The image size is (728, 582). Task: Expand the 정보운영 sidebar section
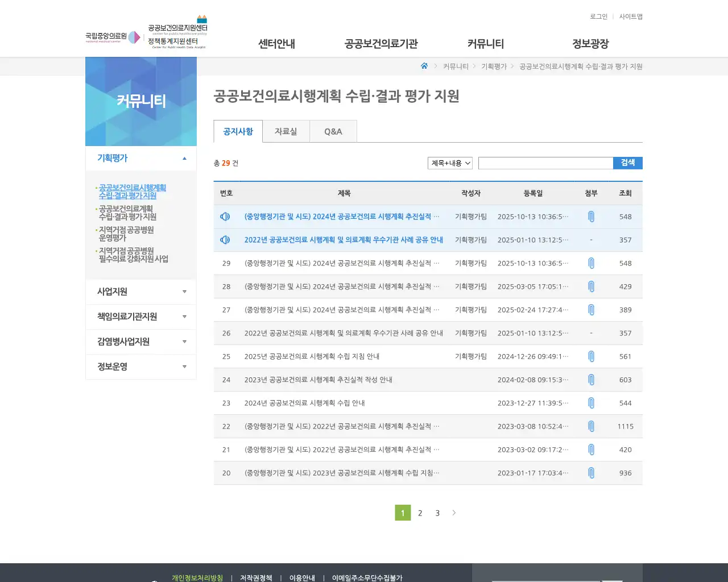point(140,367)
